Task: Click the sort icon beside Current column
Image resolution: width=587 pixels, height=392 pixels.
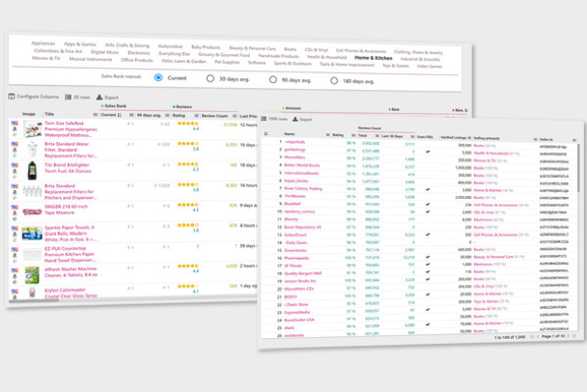Action: 120,115
